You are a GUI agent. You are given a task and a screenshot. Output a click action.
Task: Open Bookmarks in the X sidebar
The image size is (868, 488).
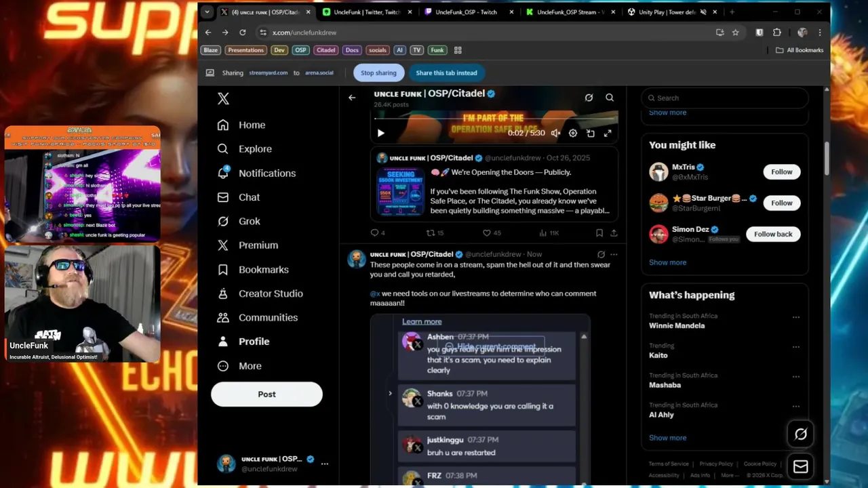tap(253, 270)
